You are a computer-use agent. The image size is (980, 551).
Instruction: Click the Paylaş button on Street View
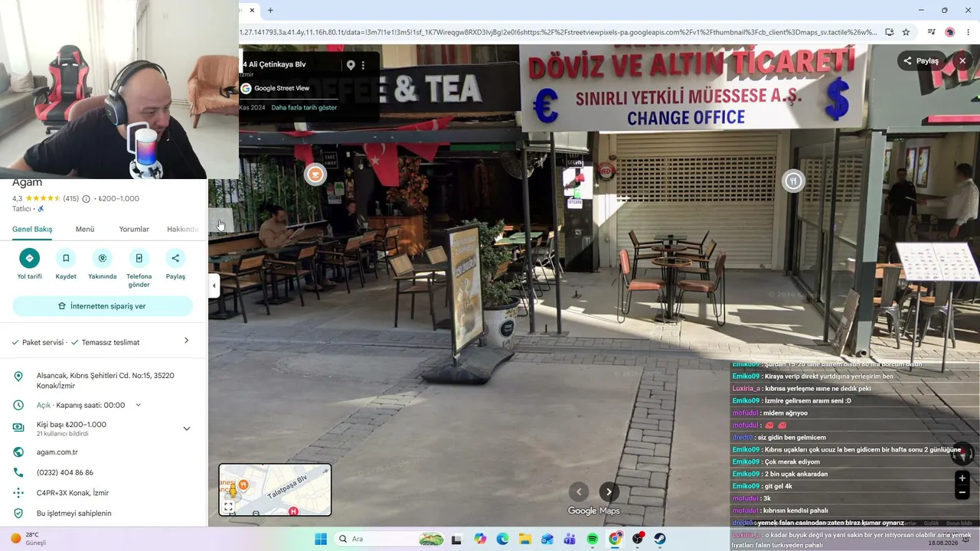point(921,61)
